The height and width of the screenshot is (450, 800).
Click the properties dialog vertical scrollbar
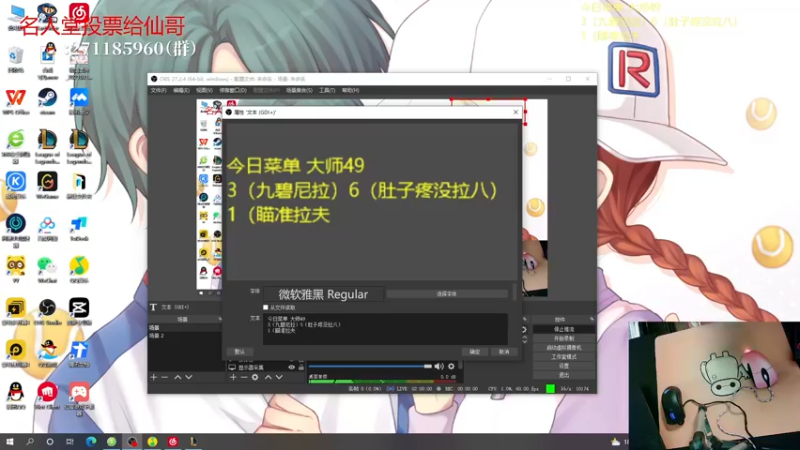pos(514,292)
